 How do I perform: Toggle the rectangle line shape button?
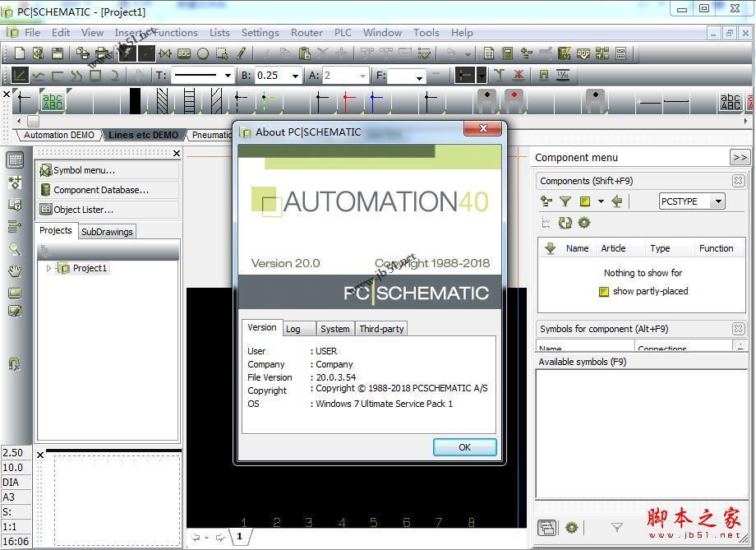tap(95, 76)
